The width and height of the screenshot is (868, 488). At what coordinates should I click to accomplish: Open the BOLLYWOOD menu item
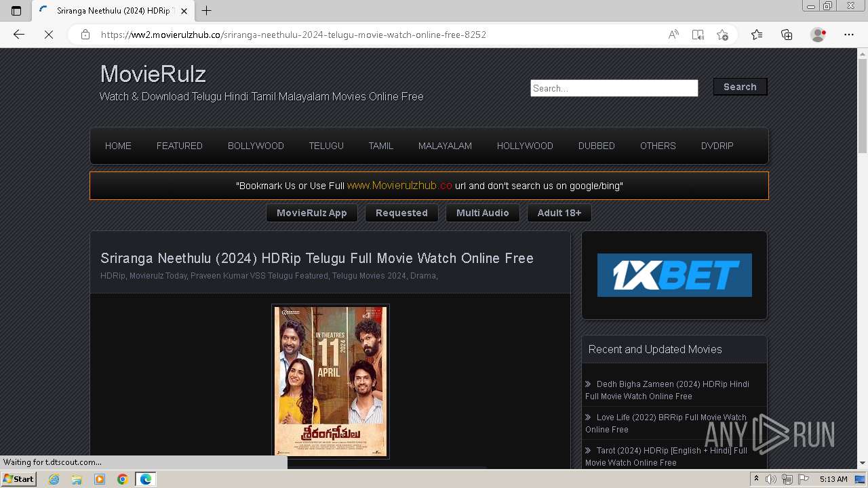tap(256, 146)
